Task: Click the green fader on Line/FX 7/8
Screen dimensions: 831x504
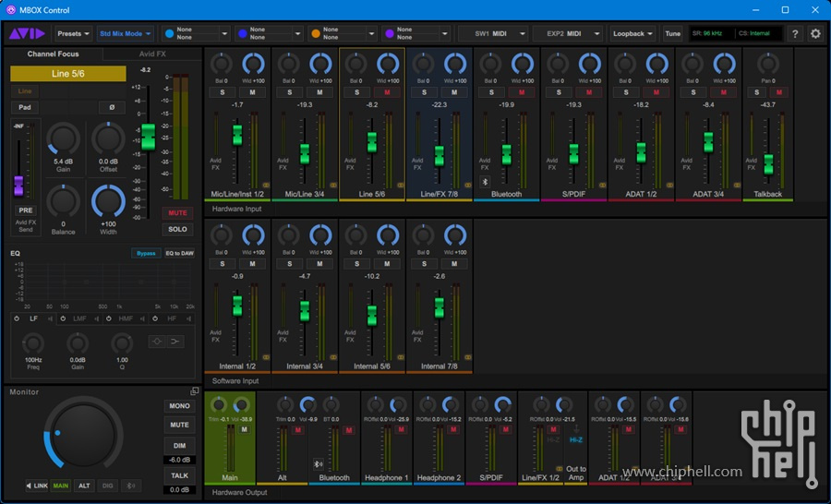Action: coord(440,156)
